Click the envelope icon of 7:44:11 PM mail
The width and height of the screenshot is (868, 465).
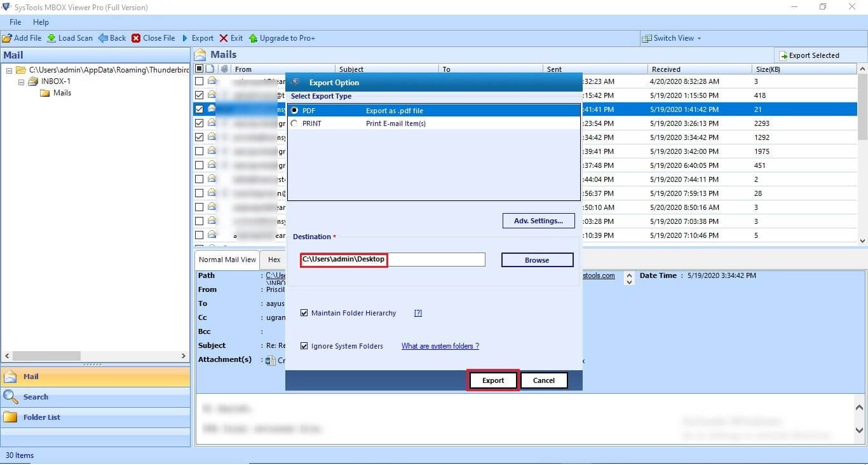click(x=212, y=179)
